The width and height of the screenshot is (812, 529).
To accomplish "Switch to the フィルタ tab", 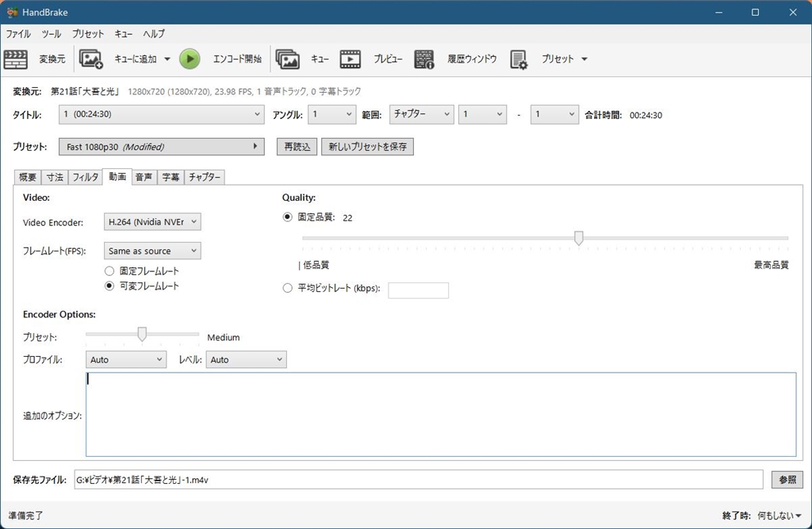I will point(85,177).
